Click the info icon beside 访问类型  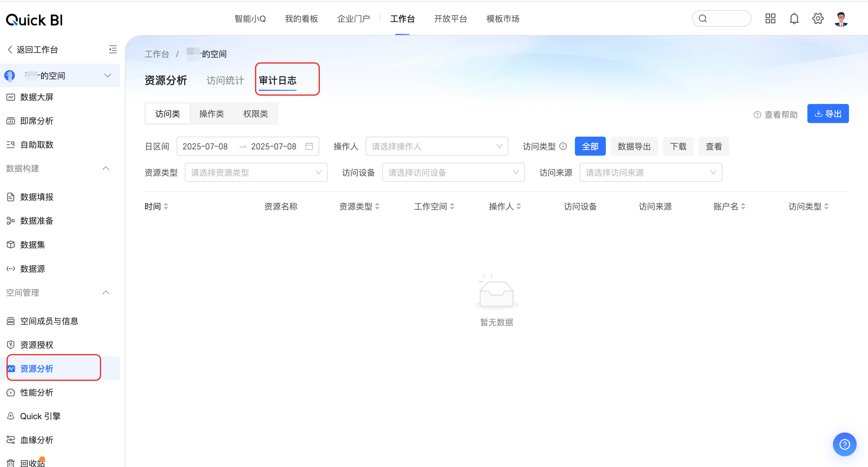(563, 146)
